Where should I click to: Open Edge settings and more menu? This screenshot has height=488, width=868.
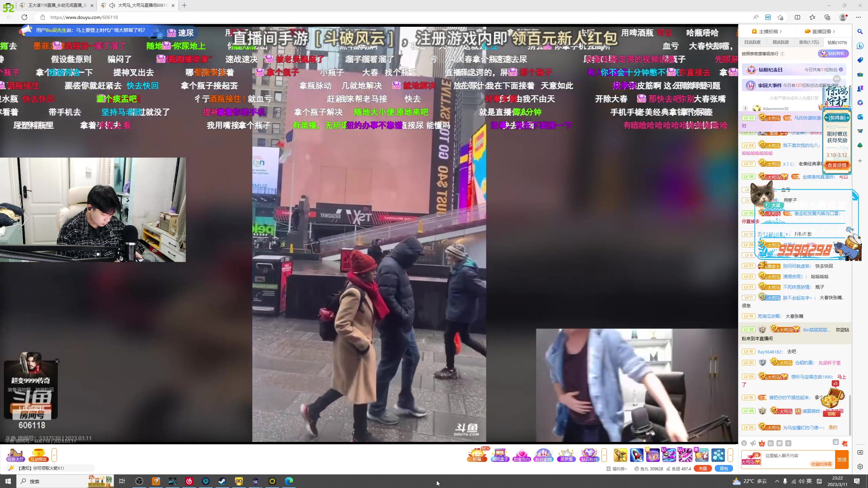[x=859, y=17]
